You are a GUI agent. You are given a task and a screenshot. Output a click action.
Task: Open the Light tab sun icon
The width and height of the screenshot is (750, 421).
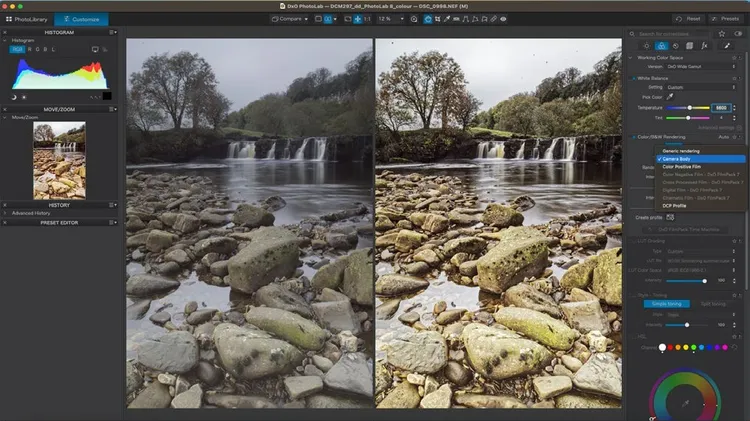tap(647, 46)
